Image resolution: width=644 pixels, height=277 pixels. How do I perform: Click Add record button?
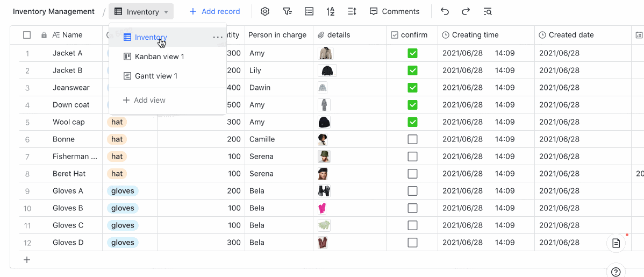click(214, 11)
